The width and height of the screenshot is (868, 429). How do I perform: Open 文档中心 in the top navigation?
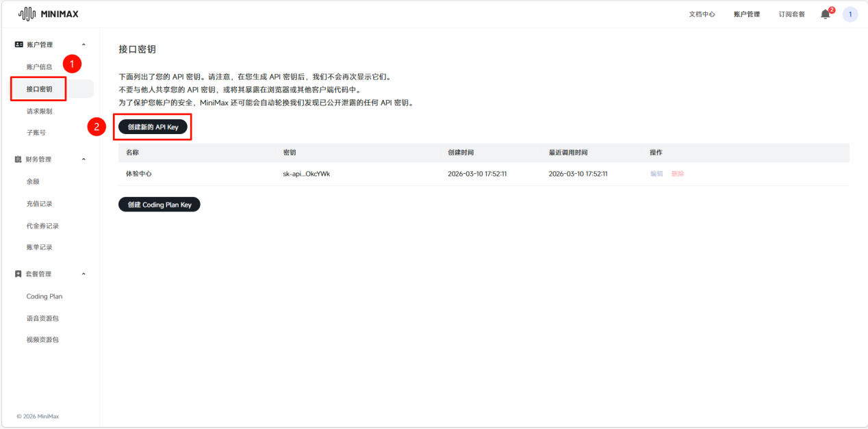702,14
